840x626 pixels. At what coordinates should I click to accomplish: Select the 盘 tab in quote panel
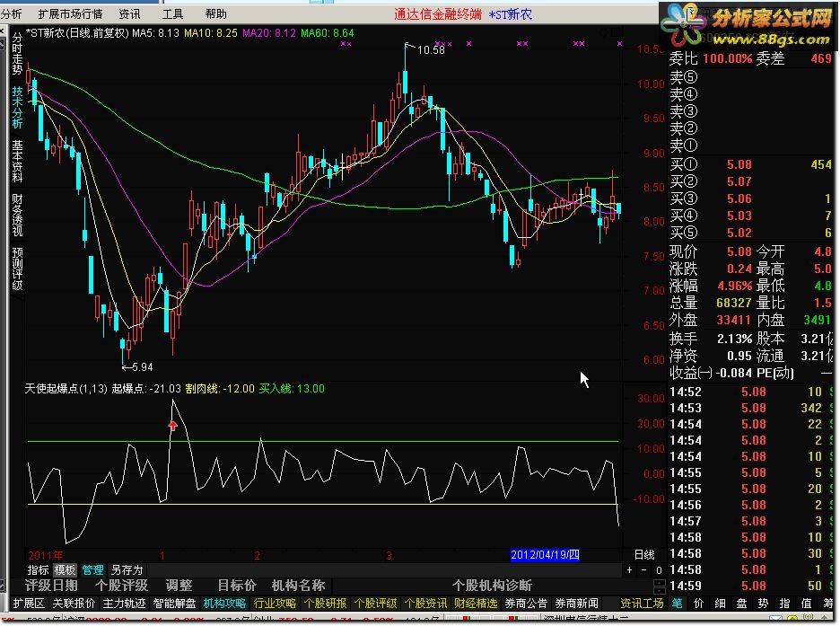pos(741,604)
